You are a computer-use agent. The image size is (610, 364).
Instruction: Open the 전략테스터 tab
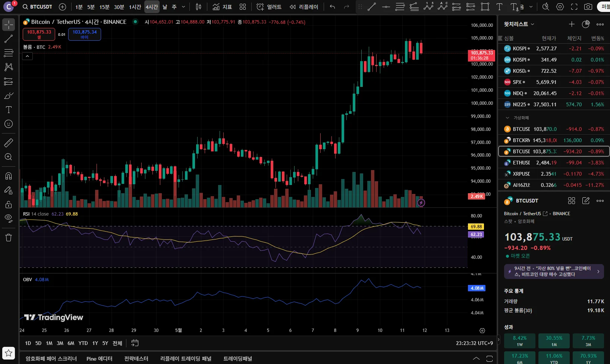136,359
